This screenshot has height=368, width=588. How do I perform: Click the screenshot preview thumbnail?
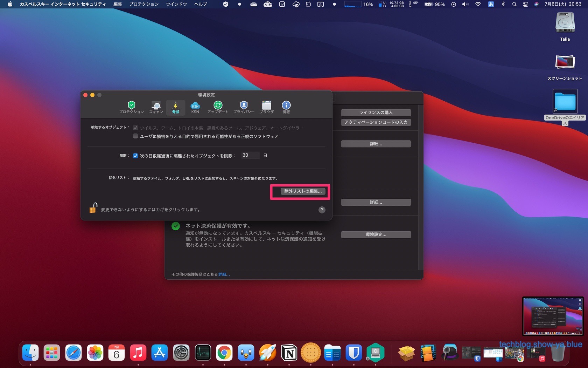(552, 316)
